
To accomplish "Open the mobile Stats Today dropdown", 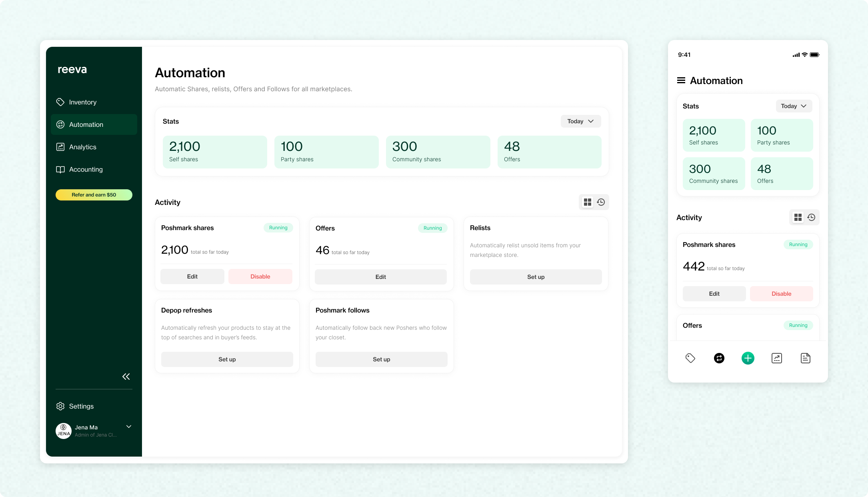I will coord(794,106).
